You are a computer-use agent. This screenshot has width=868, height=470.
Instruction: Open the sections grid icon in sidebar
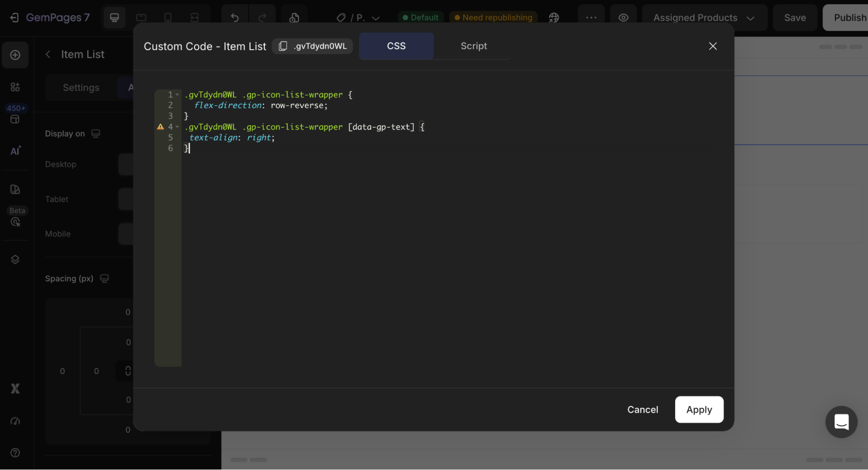(x=15, y=87)
